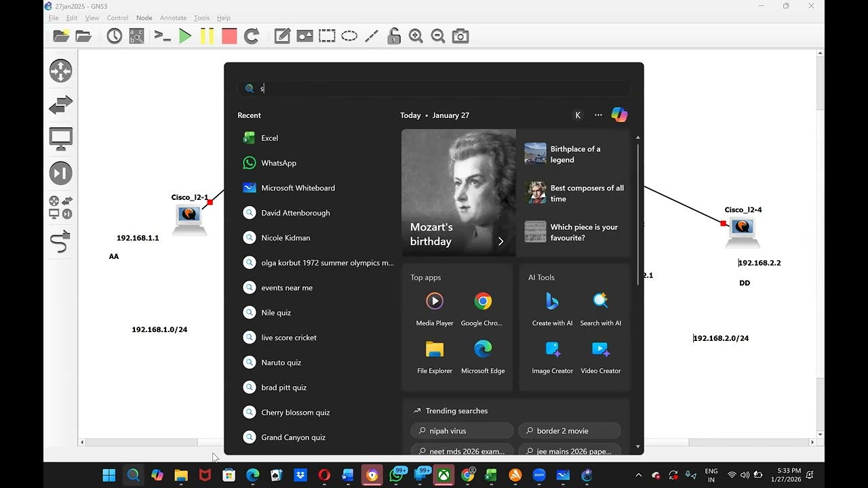Open Microsoft Whiteboard from Recent list
This screenshot has width=868, height=488.
click(x=315, y=188)
